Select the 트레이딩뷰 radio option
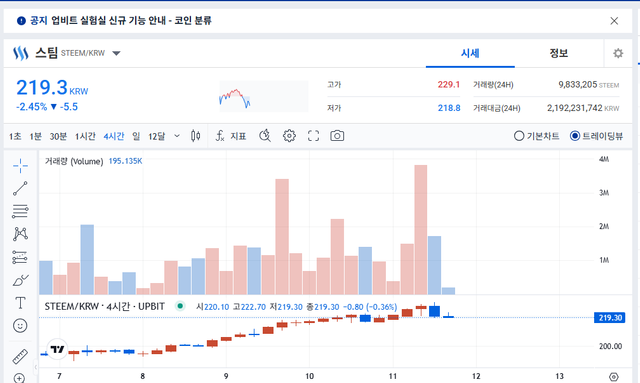This screenshot has height=383, width=640. click(596, 136)
